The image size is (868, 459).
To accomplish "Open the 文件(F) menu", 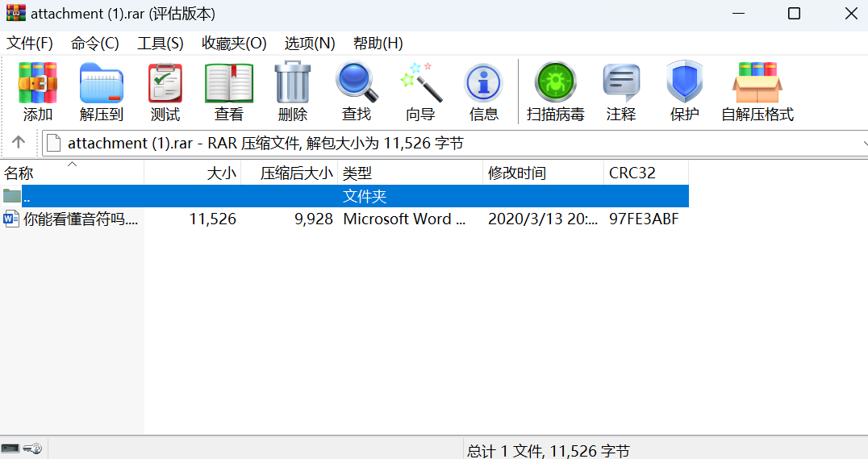I will pos(29,44).
